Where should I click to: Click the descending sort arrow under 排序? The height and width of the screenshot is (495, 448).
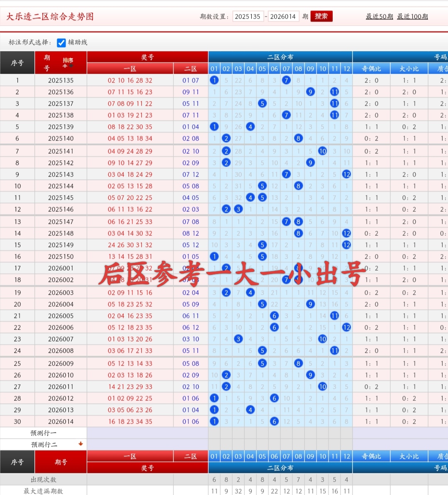(71, 66)
